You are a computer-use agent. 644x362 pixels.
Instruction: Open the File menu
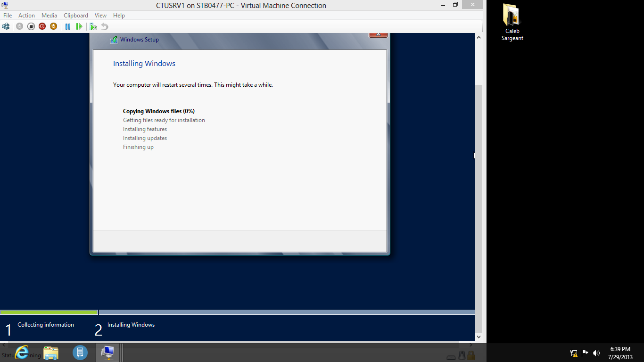pos(8,16)
